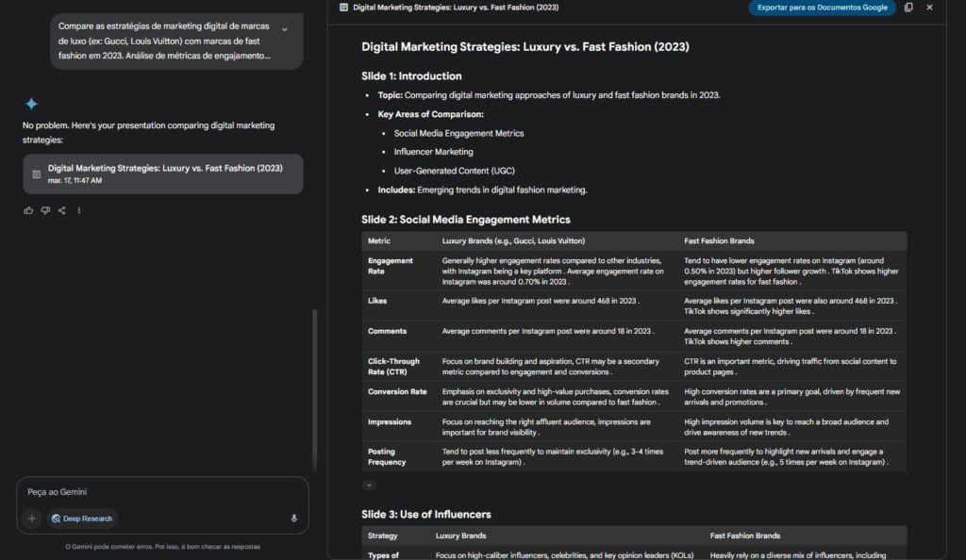Image resolution: width=966 pixels, height=560 pixels.
Task: Click the Slide 2: Social Media Engagement Metrics heading
Action: (466, 220)
